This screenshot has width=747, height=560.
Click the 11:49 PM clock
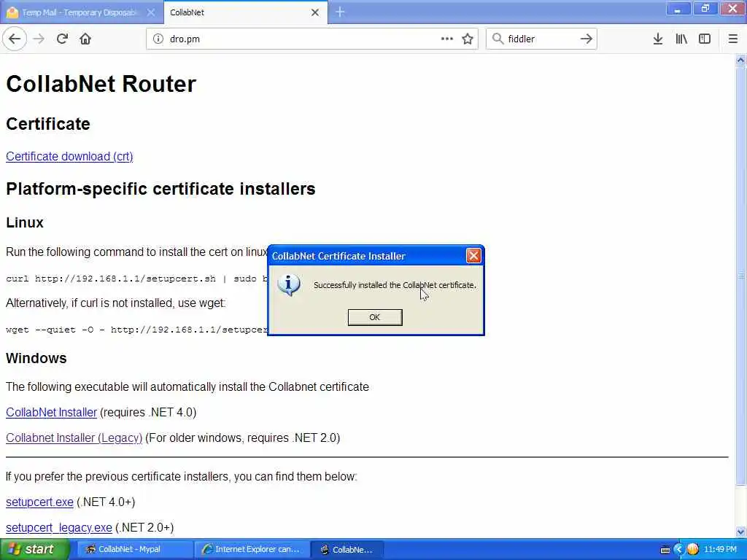[721, 549]
